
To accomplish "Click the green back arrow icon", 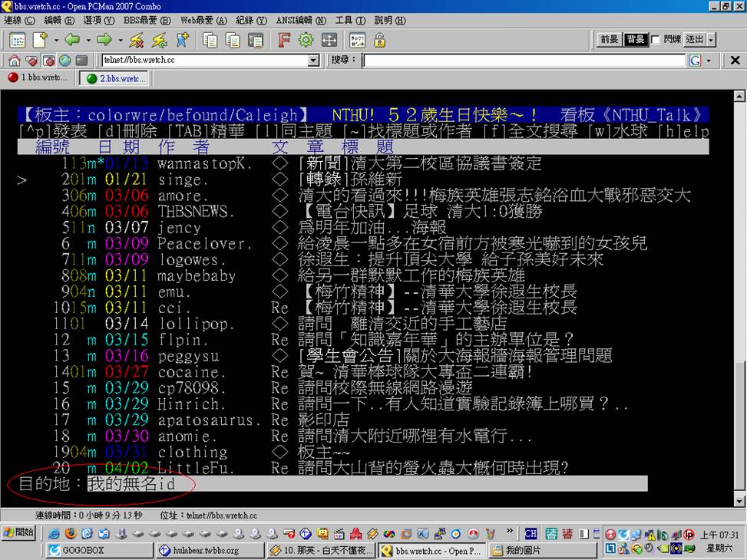I will [x=72, y=40].
